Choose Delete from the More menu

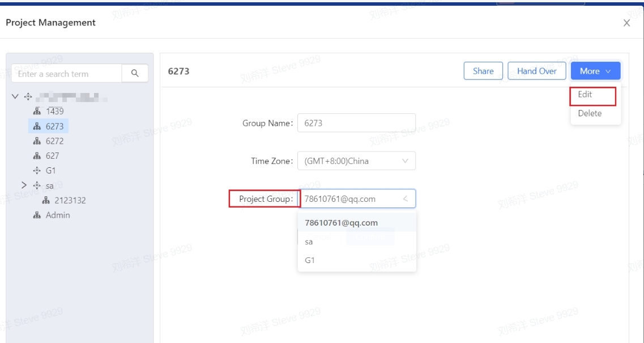[x=590, y=113]
